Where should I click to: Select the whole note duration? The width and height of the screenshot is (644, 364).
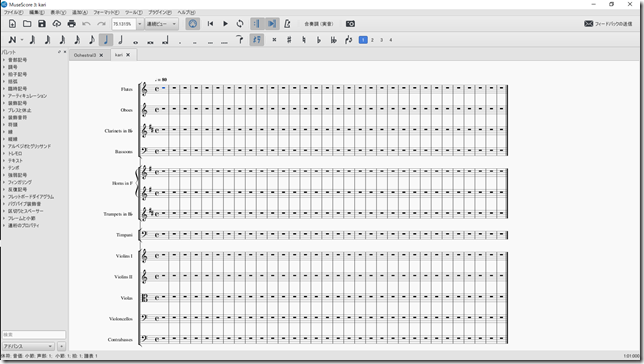tap(136, 41)
